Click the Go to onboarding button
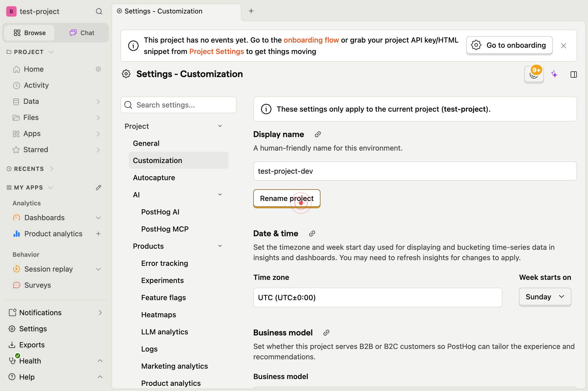 [x=509, y=45]
